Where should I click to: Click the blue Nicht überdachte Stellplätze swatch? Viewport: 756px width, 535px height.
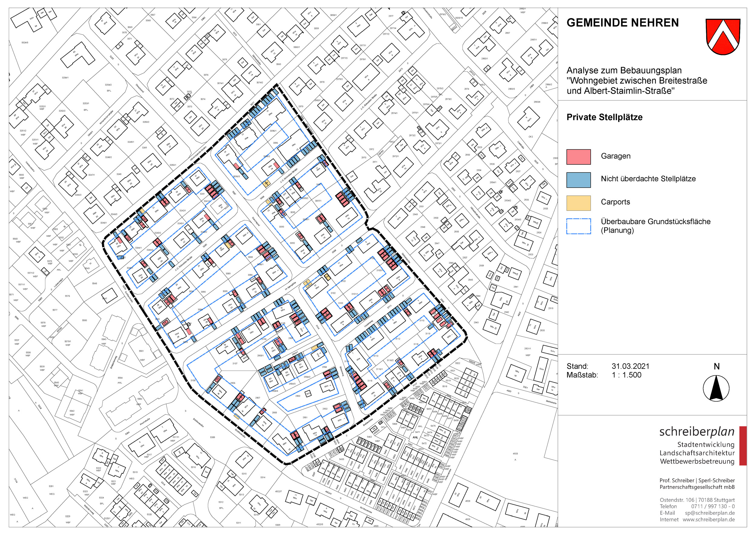(x=578, y=180)
